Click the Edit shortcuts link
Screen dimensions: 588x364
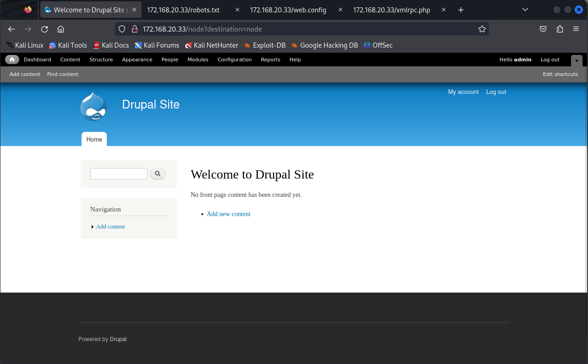point(561,74)
